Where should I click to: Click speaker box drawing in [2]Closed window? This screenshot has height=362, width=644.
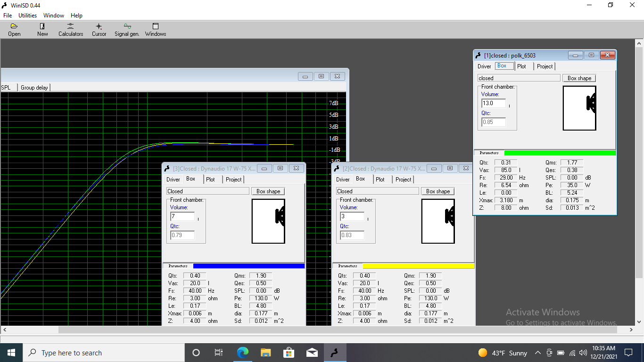438,221
